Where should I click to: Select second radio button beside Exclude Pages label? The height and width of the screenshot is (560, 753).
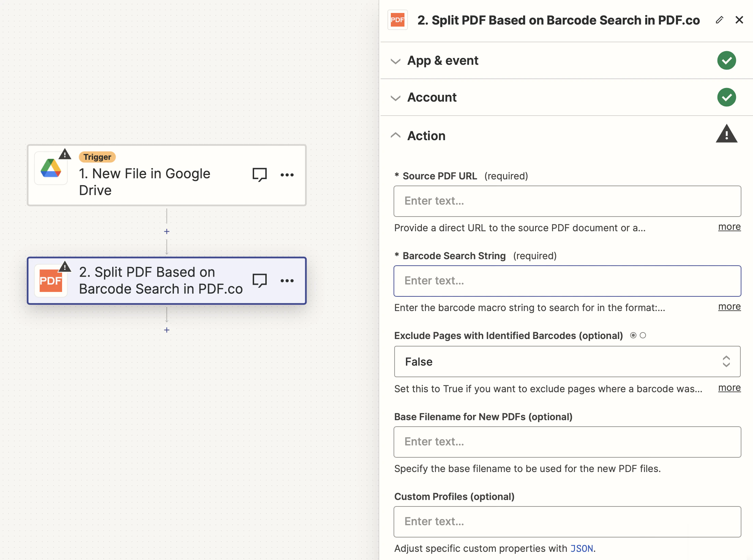tap(643, 335)
